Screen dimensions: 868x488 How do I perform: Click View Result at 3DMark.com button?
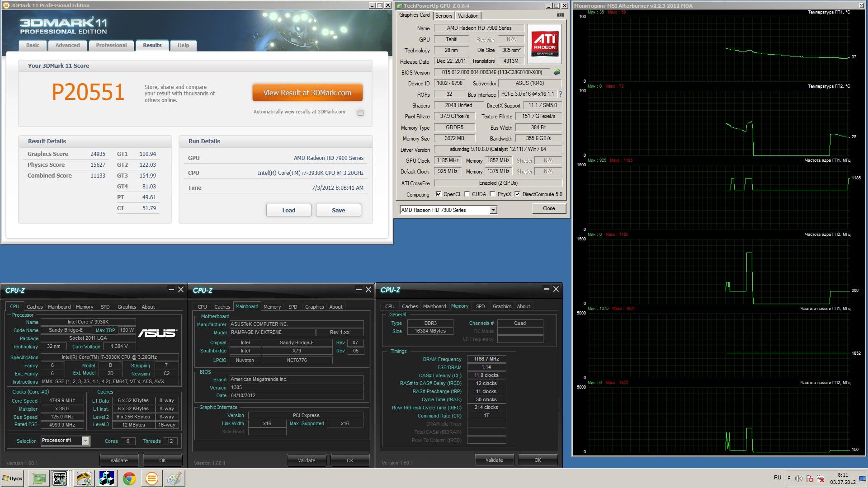click(307, 93)
